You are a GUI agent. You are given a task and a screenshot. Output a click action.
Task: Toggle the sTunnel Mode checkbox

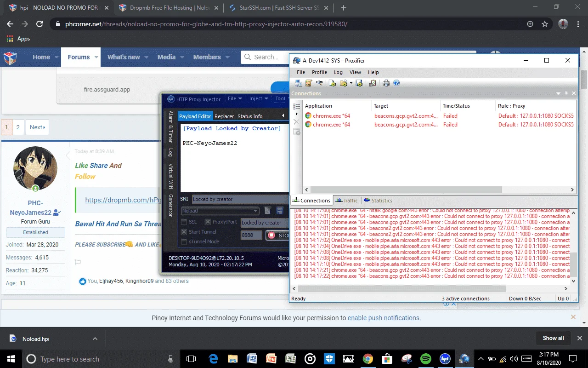(184, 241)
